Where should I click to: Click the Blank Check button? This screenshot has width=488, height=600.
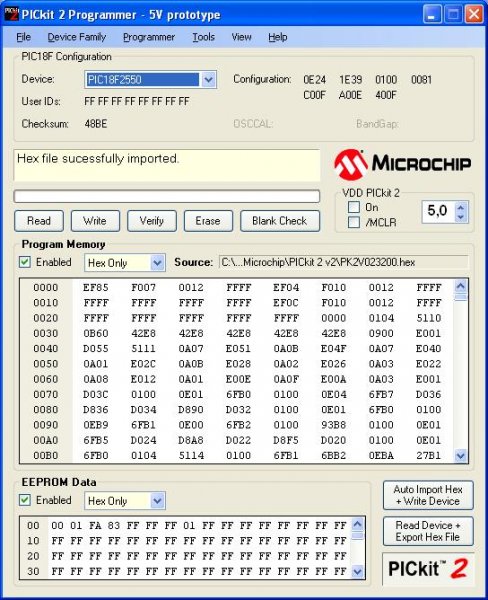280,221
